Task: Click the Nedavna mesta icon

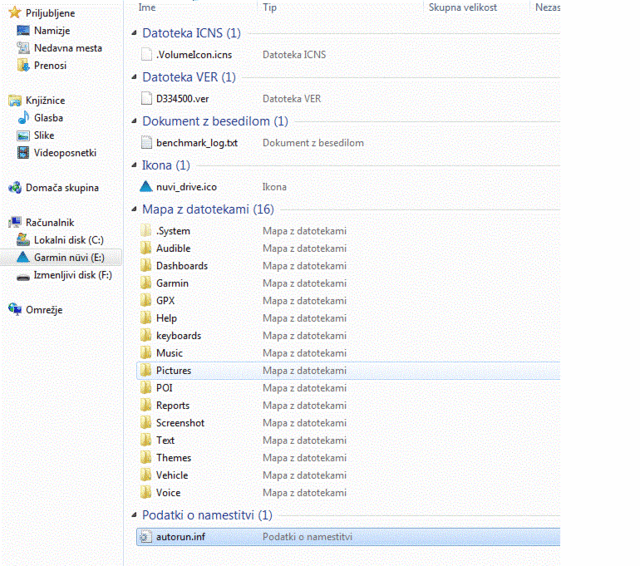Action: click(x=23, y=48)
